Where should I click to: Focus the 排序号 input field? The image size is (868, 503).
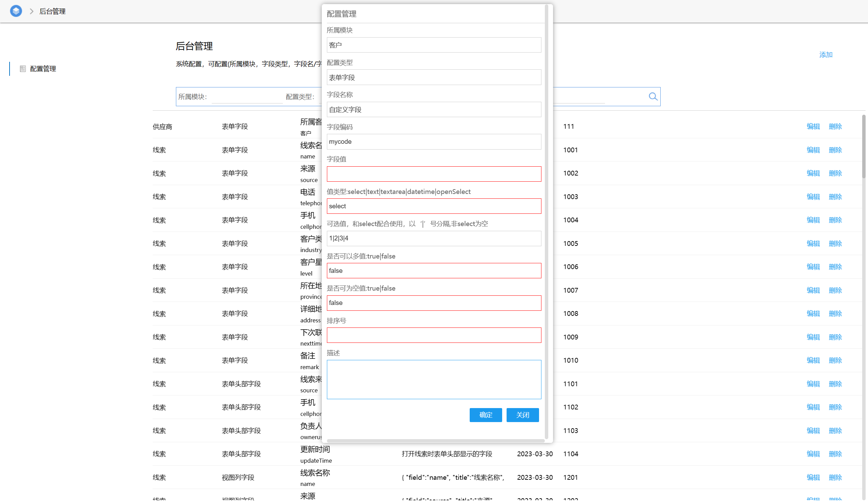(433, 335)
